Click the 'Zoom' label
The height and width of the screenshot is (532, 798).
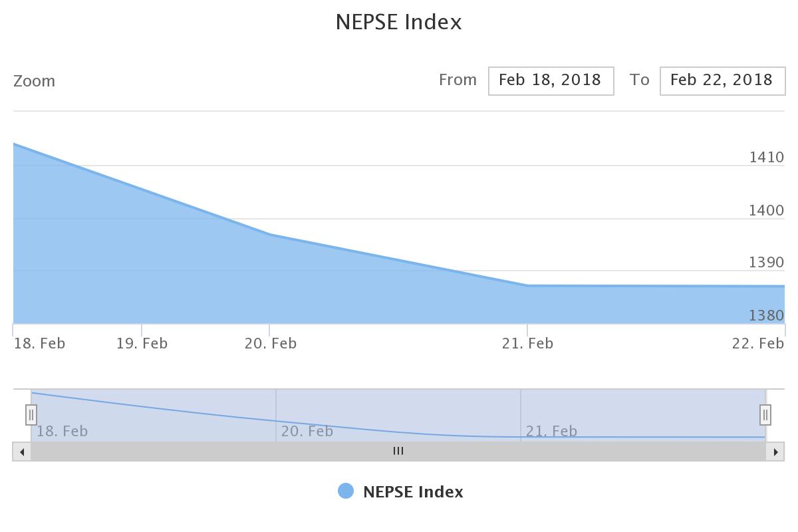35,81
